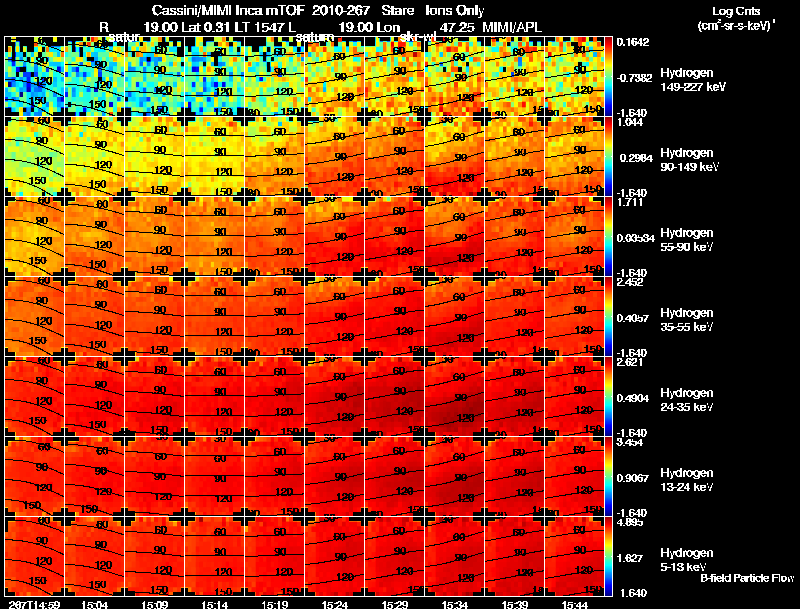The image size is (800, 609).
Task: Click the '0.9067' colorbar midpoint value
Action: pos(633,478)
